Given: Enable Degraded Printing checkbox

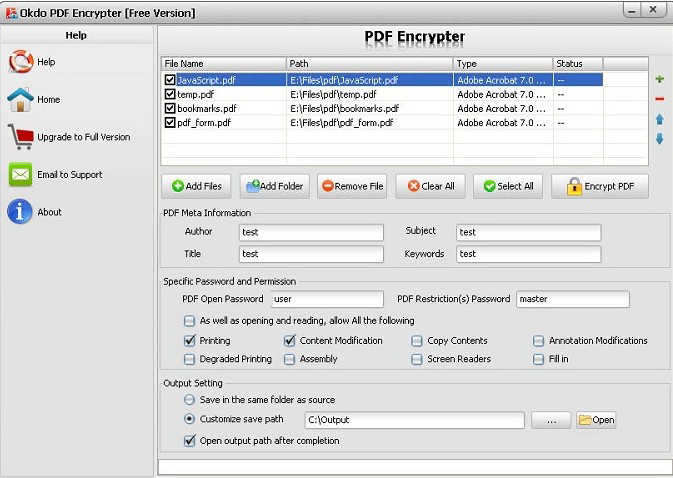Looking at the screenshot, I should point(189,359).
